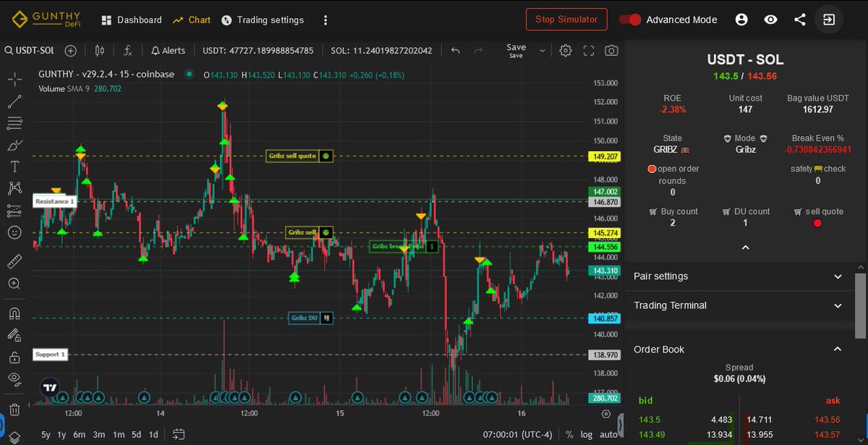Remove drawings with the trash icon
Screen dimensions: 868x445
click(14, 409)
